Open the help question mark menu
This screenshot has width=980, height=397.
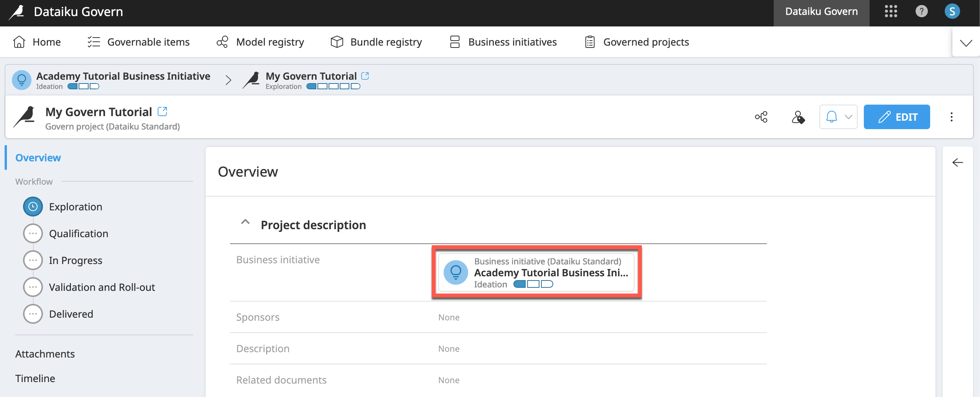pos(921,11)
